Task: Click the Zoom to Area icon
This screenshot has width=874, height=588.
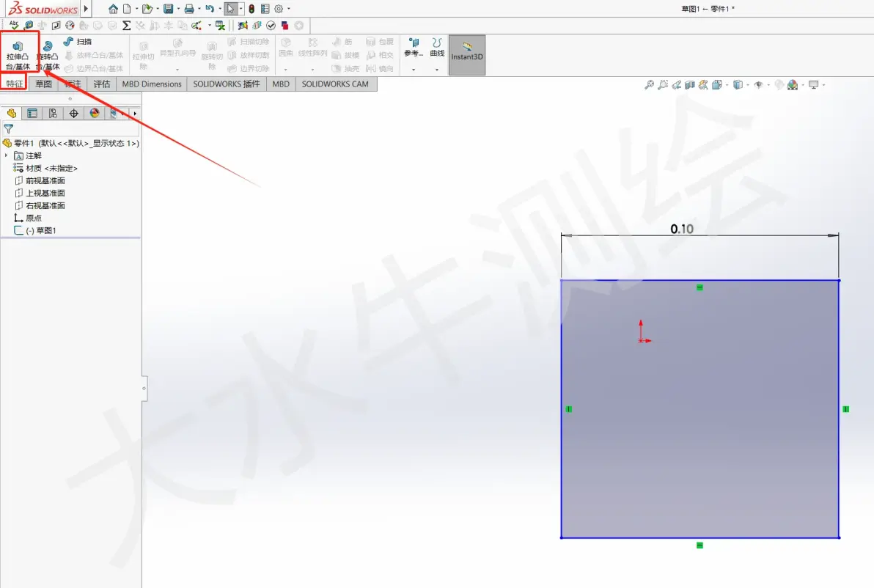Action: click(x=663, y=85)
